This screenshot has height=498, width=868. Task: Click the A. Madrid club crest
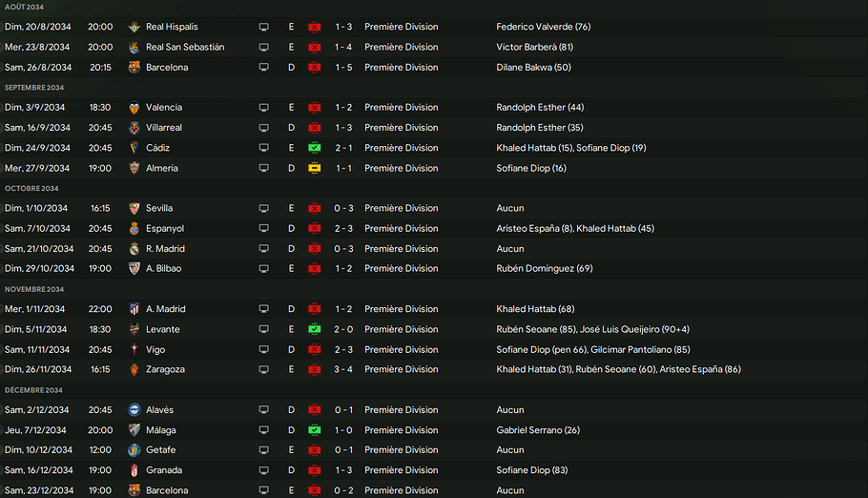pos(134,309)
